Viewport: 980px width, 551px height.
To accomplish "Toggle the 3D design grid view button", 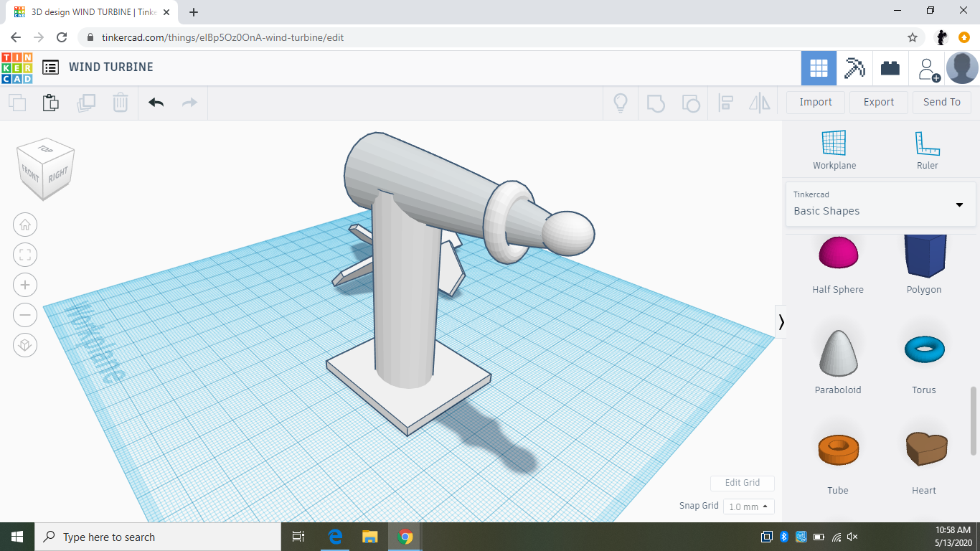I will click(x=819, y=68).
